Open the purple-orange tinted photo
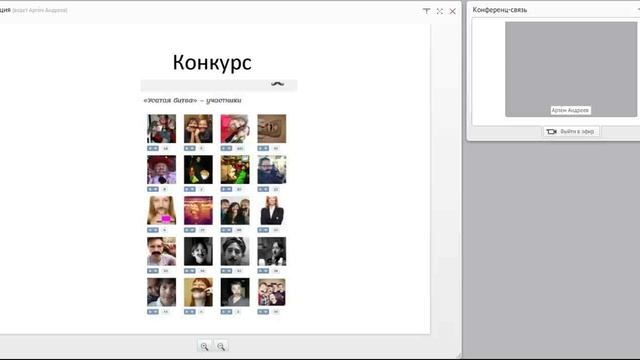This screenshot has height=360, width=640. (198, 210)
